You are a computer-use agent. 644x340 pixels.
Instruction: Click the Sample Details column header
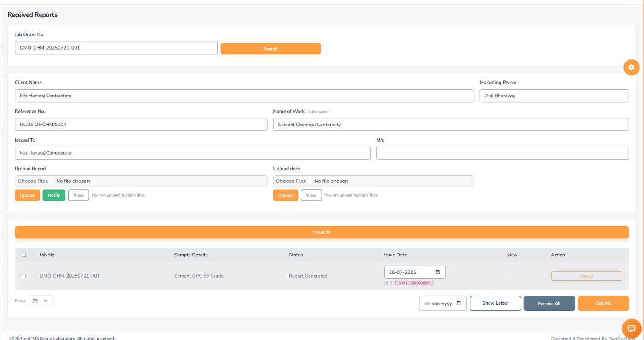tap(191, 255)
